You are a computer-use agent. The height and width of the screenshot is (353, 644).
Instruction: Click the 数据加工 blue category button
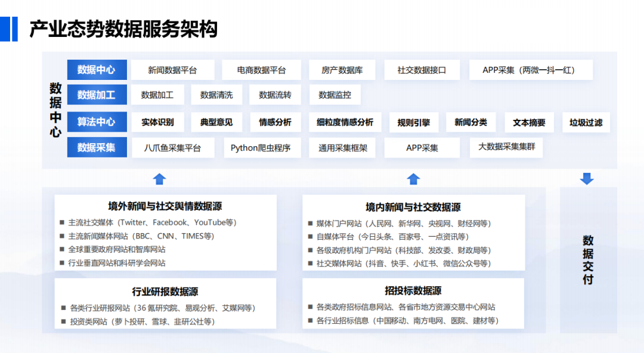97,95
